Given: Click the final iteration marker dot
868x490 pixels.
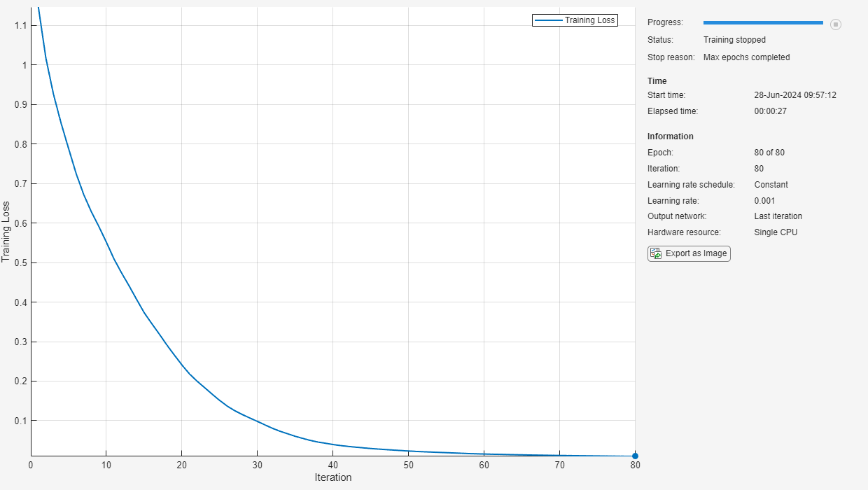Looking at the screenshot, I should [x=635, y=456].
